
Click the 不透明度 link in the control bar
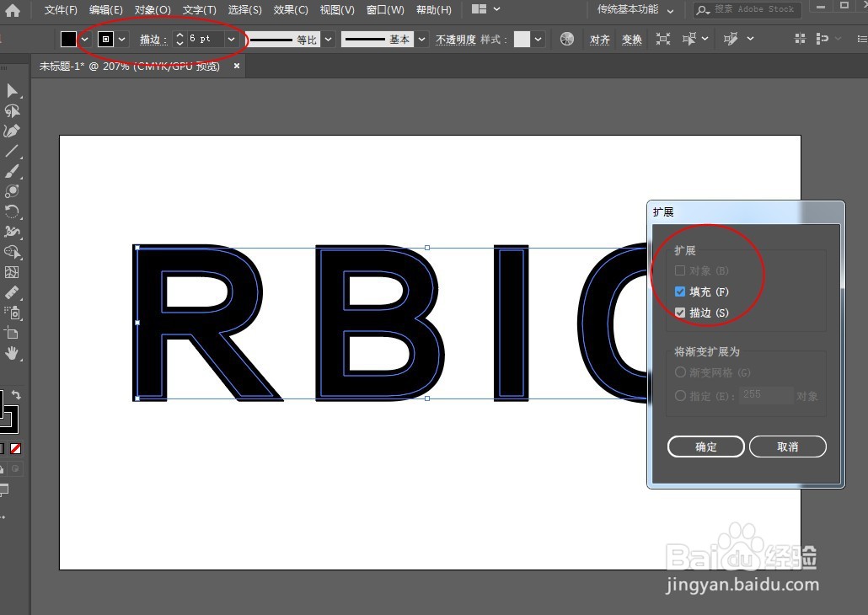point(456,40)
